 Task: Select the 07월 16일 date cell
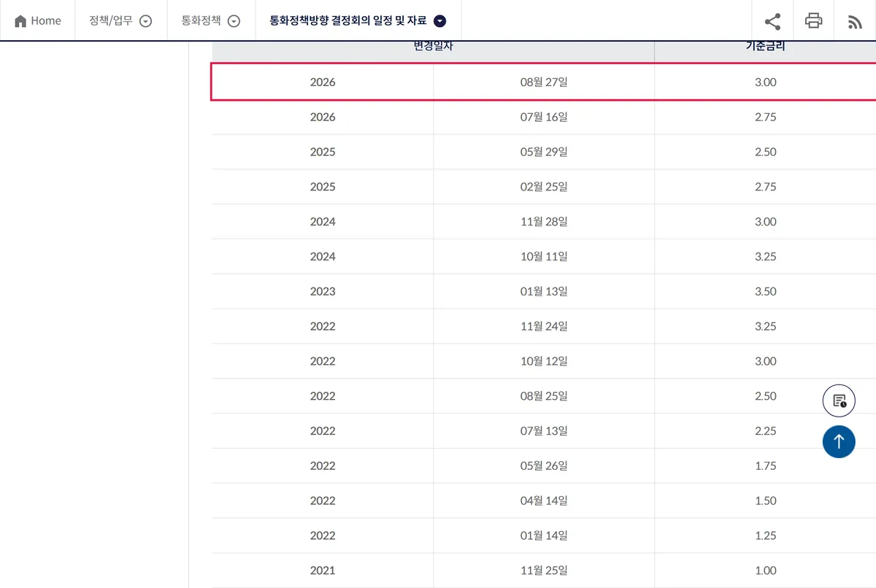[x=544, y=117]
